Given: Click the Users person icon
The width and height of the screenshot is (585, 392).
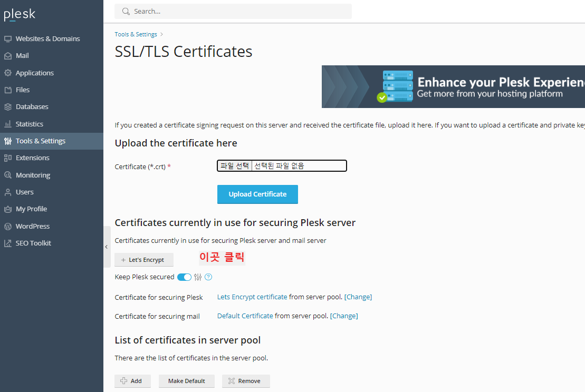Looking at the screenshot, I should click(8, 192).
